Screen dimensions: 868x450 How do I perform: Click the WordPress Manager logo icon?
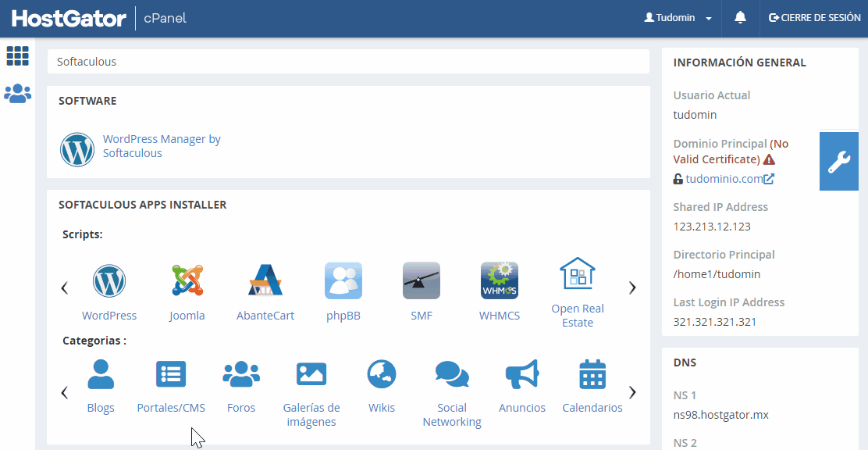point(77,150)
